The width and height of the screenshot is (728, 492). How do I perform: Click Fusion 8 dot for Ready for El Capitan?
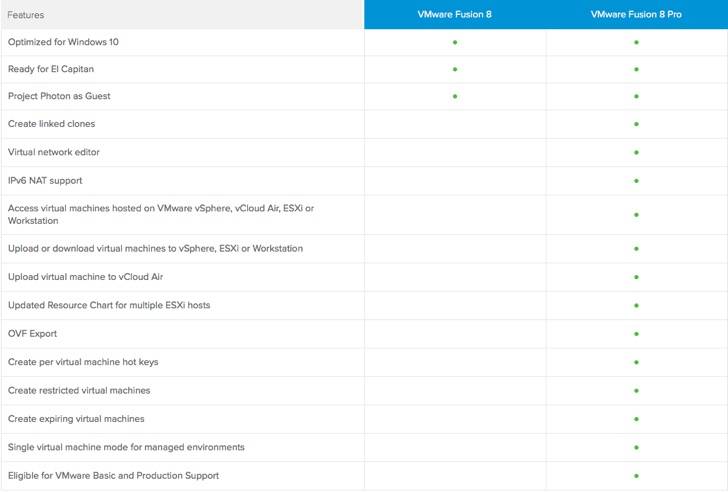pos(455,69)
